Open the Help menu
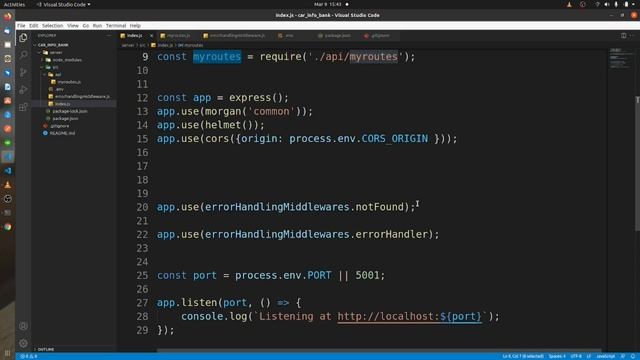 135,25
